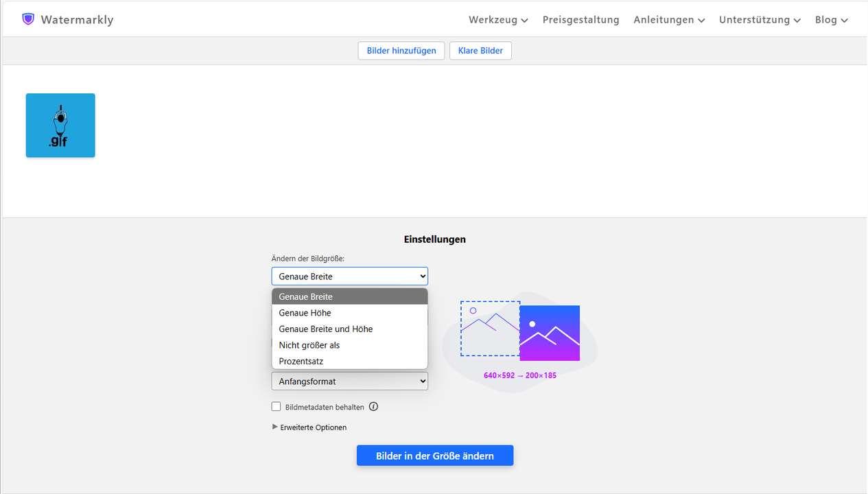Select the uploaded .gif image thumbnail
Screen dimensions: 868x494
pos(60,126)
